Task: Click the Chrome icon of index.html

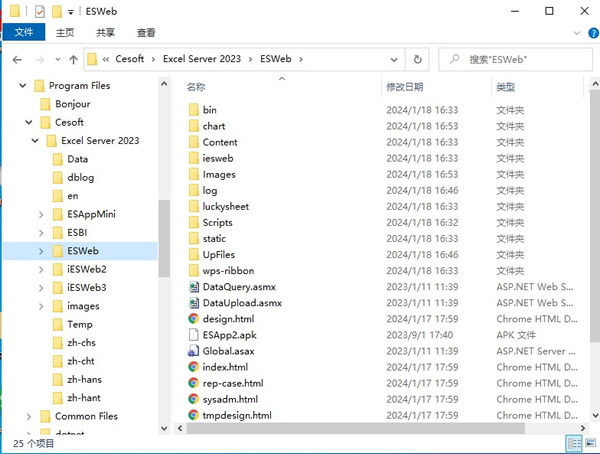Action: click(x=194, y=367)
